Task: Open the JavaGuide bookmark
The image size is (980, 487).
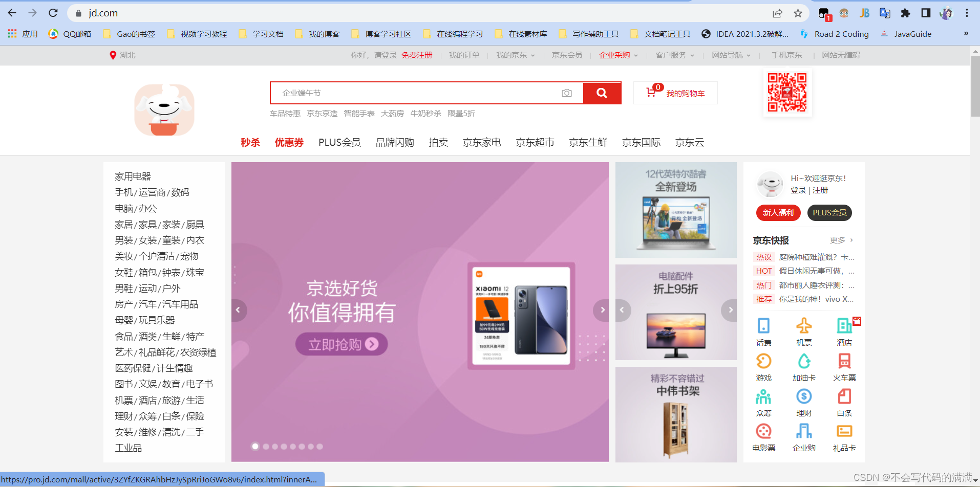Action: point(906,34)
